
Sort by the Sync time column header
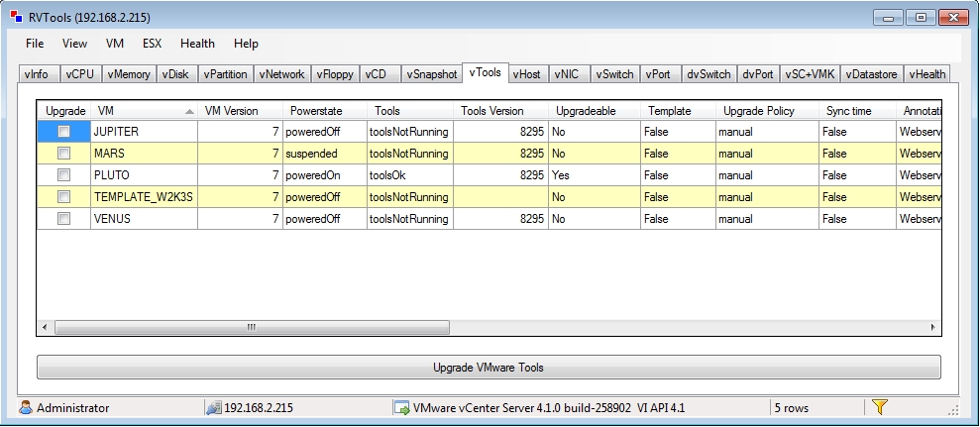pos(857,111)
